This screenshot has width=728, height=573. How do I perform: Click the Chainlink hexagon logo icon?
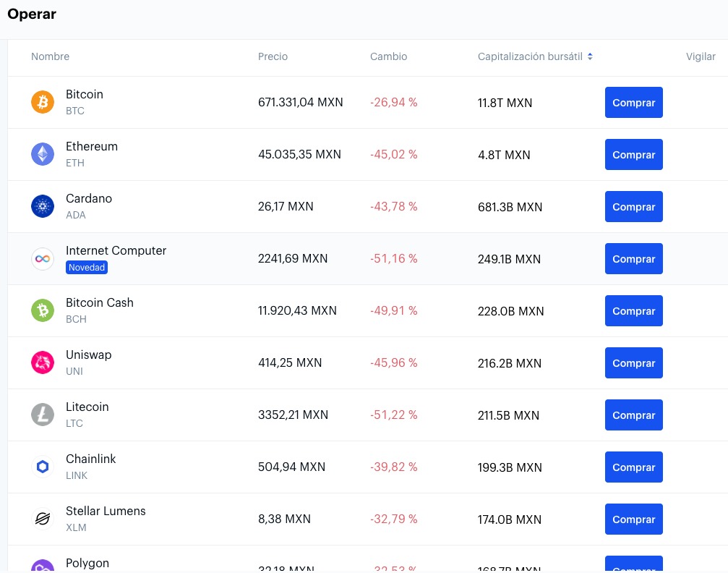[x=43, y=467]
